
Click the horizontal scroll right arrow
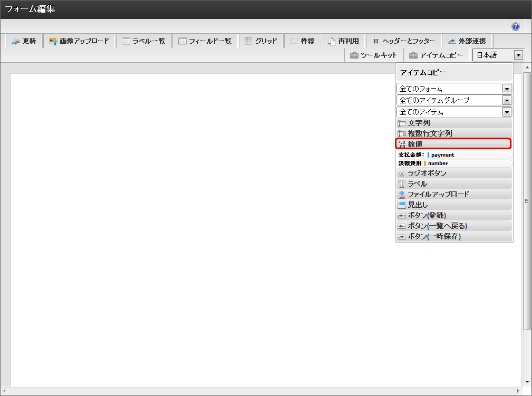tap(518, 391)
